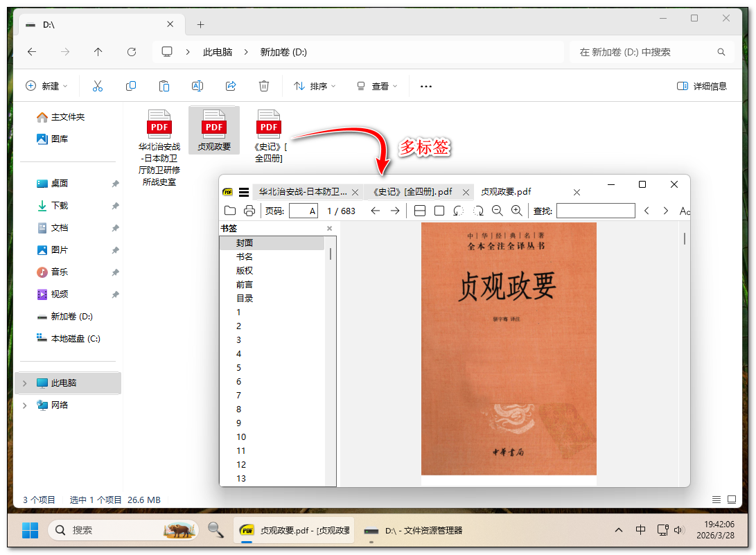Click the taskbar 搜索 box
Viewport: 756px width, 555px height.
click(123, 530)
